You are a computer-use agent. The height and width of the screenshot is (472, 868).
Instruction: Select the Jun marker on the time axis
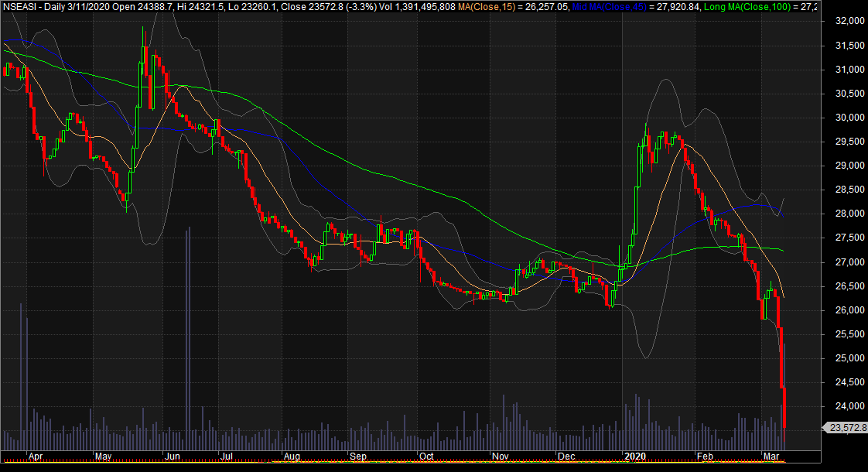[x=173, y=457]
